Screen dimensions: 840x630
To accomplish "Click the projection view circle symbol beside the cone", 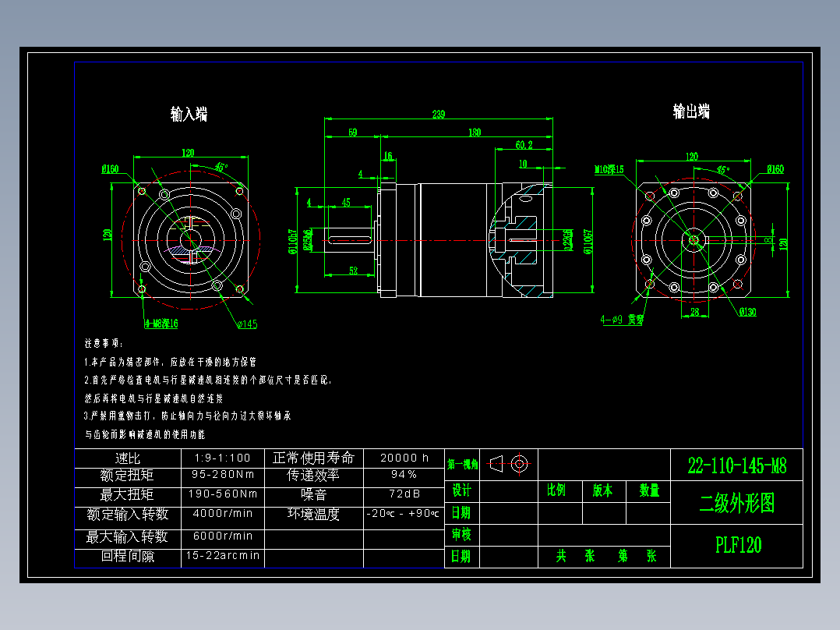I will coord(521,464).
